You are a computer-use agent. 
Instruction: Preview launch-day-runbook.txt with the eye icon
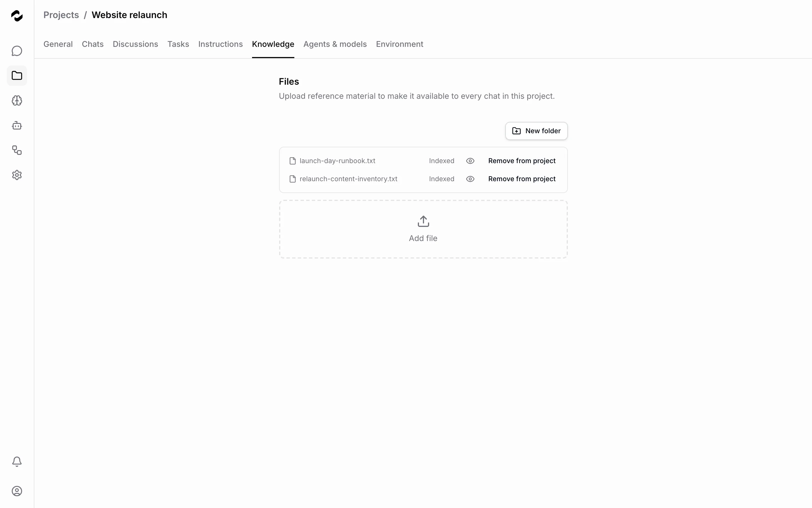pos(470,161)
